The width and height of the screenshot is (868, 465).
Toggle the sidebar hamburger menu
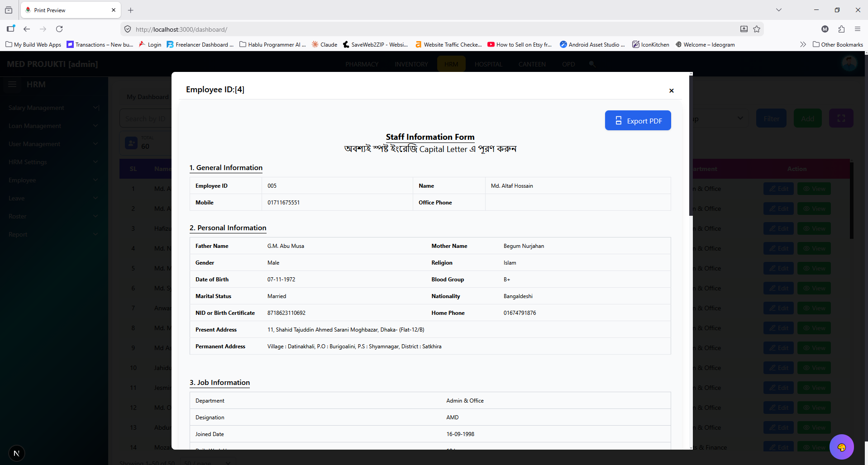point(12,85)
